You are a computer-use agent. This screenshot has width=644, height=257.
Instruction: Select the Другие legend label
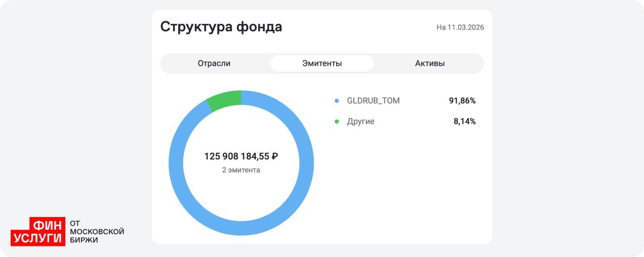pos(360,121)
